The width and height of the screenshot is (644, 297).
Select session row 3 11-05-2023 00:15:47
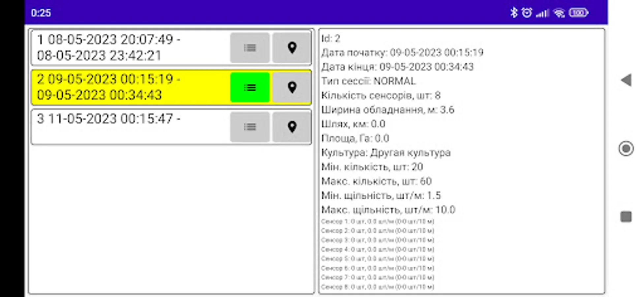click(171, 127)
